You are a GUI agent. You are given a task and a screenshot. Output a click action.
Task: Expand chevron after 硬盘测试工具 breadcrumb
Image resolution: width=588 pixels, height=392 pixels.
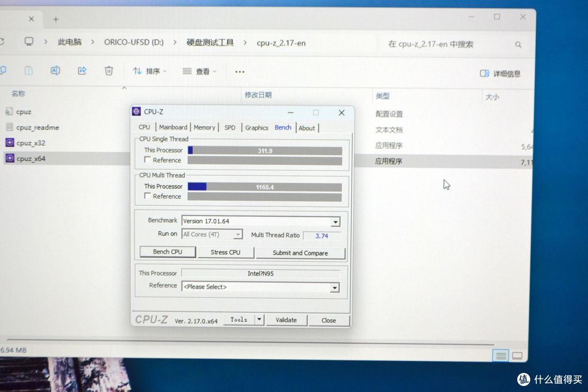pos(245,43)
